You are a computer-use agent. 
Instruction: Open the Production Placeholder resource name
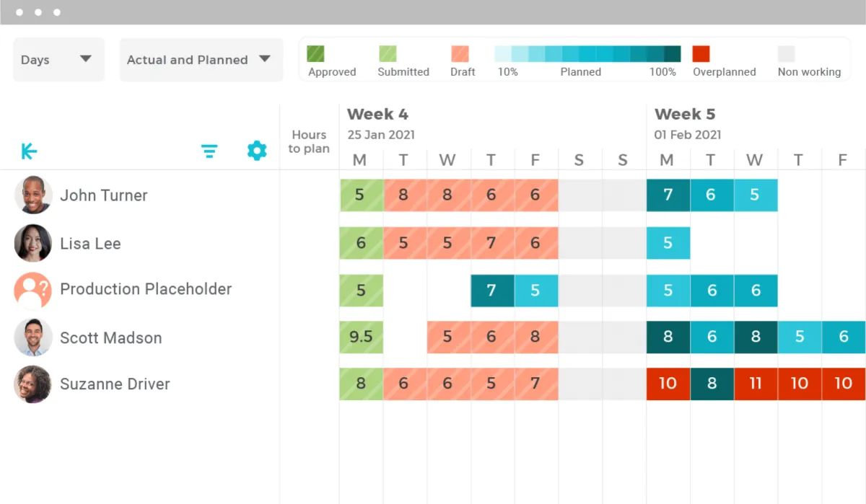pos(146,289)
